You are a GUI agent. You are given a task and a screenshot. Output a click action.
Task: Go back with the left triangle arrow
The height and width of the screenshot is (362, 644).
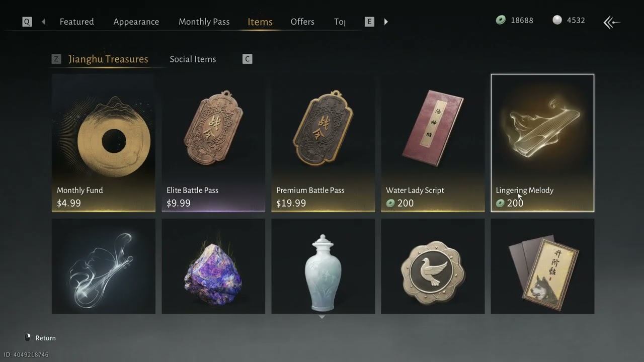pyautogui.click(x=43, y=22)
